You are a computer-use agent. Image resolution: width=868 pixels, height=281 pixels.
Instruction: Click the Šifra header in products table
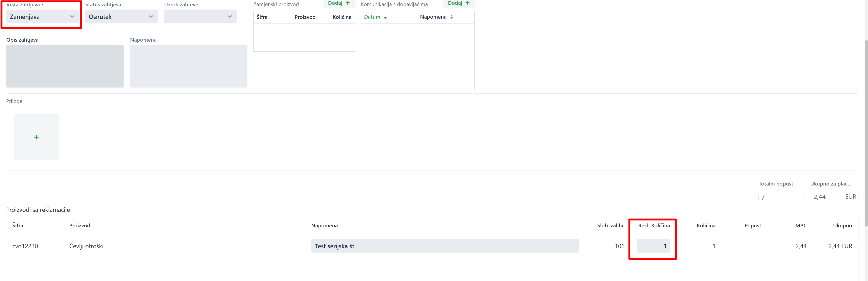point(18,226)
